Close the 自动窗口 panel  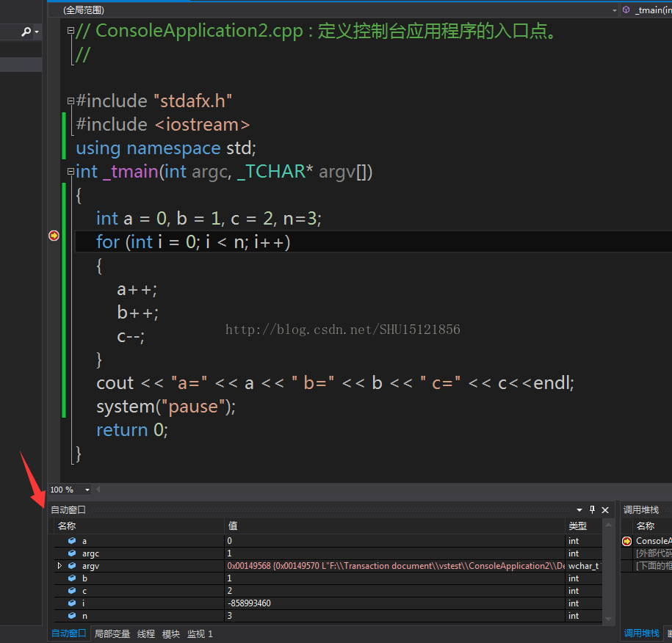point(605,509)
